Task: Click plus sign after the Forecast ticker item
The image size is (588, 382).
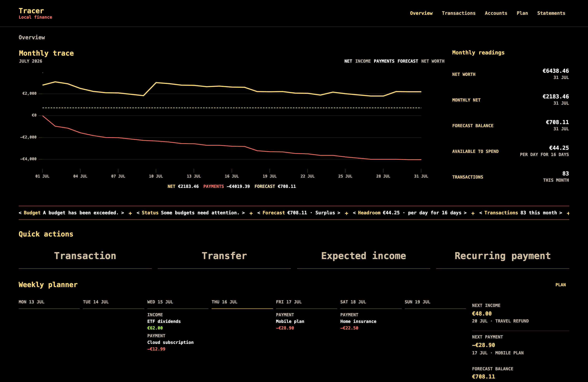Action: coord(346,213)
